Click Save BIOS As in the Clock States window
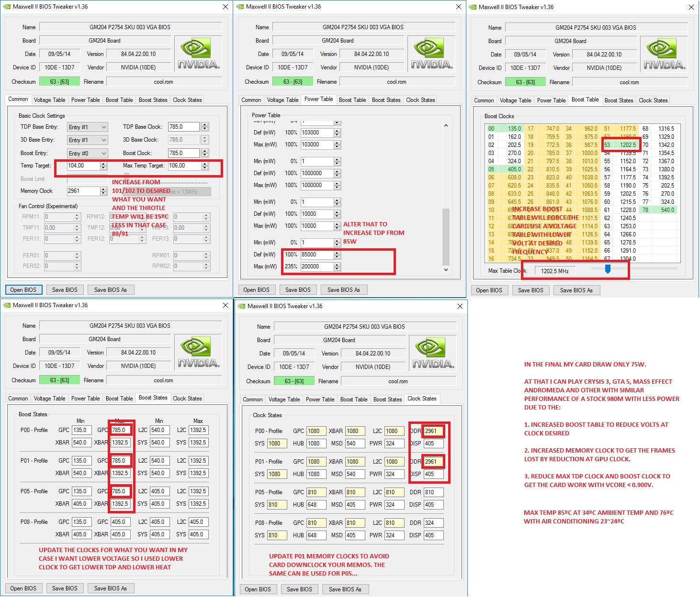700x599 pixels. (x=345, y=589)
